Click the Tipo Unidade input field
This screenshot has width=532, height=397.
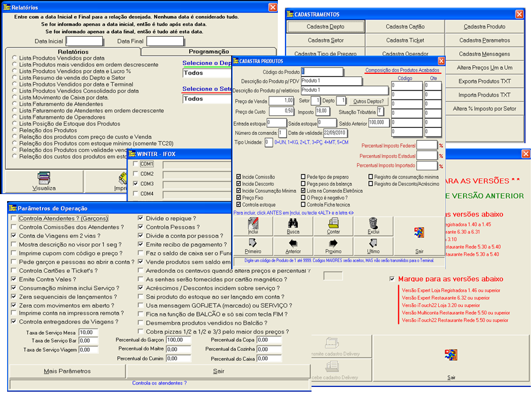pyautogui.click(x=269, y=143)
